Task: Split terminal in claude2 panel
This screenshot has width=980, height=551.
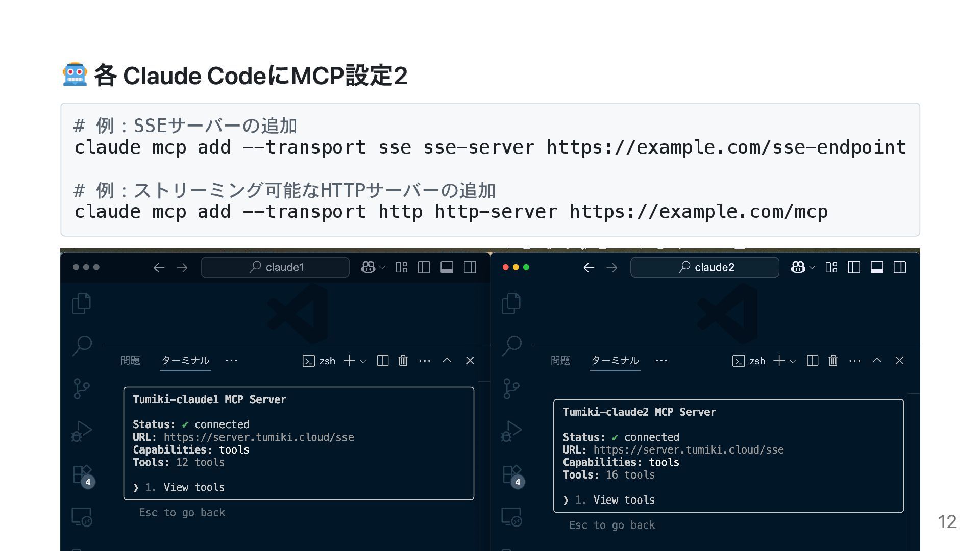Action: click(x=813, y=361)
